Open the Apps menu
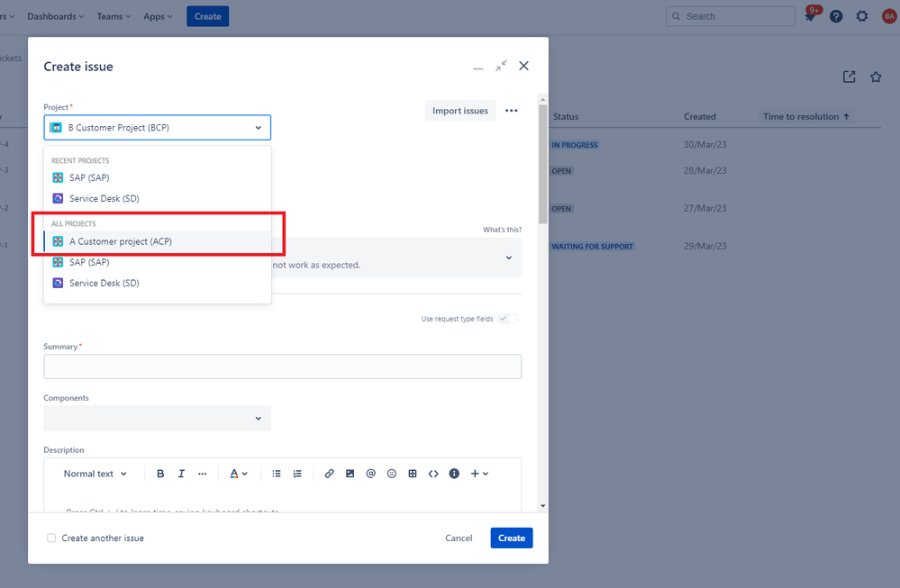 point(158,16)
